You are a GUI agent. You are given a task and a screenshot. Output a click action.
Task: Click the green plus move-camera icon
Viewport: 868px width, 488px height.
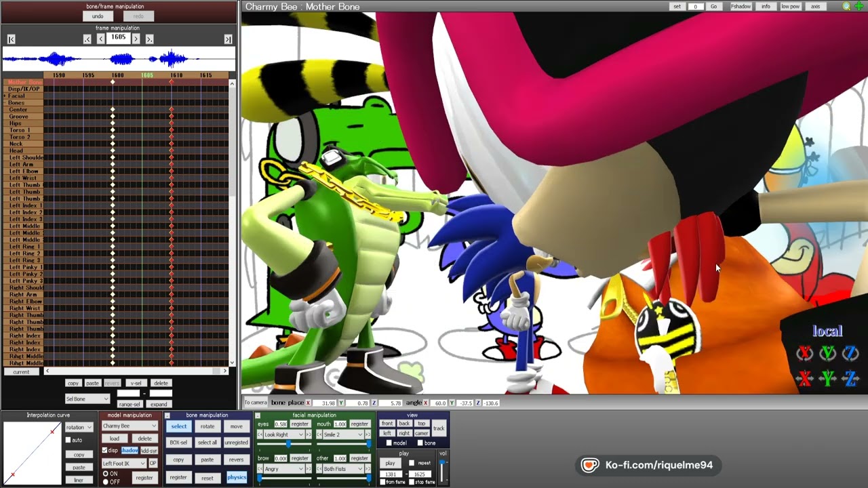tap(859, 7)
